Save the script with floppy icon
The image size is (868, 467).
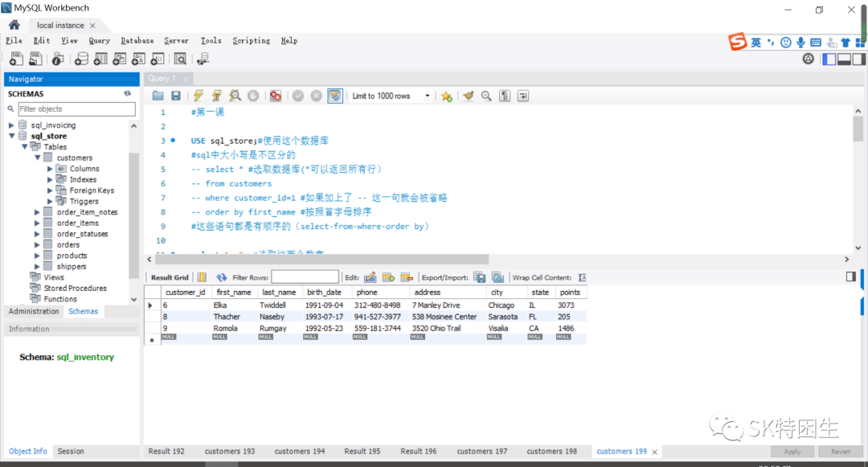tap(176, 96)
